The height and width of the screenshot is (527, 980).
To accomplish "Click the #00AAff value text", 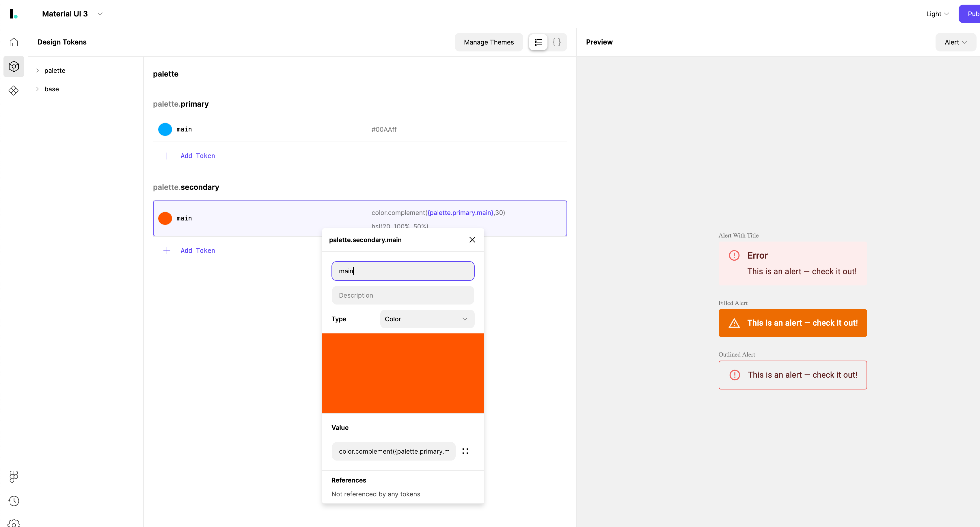I will click(384, 129).
